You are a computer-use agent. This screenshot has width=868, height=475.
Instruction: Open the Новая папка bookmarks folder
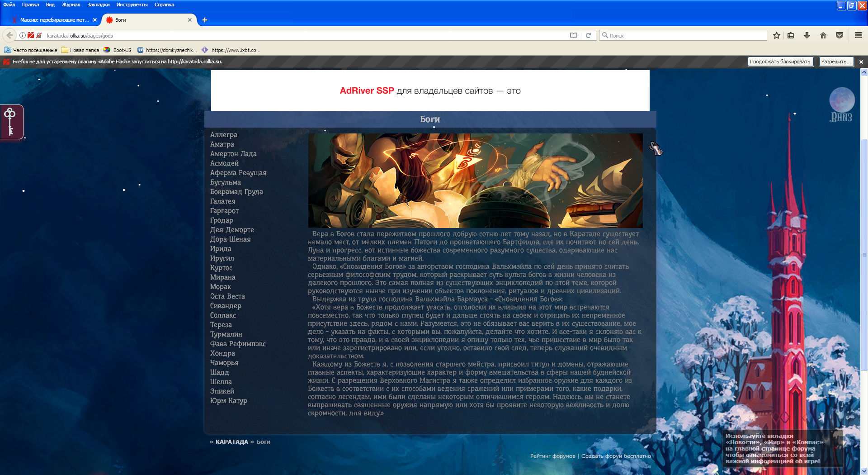click(80, 50)
